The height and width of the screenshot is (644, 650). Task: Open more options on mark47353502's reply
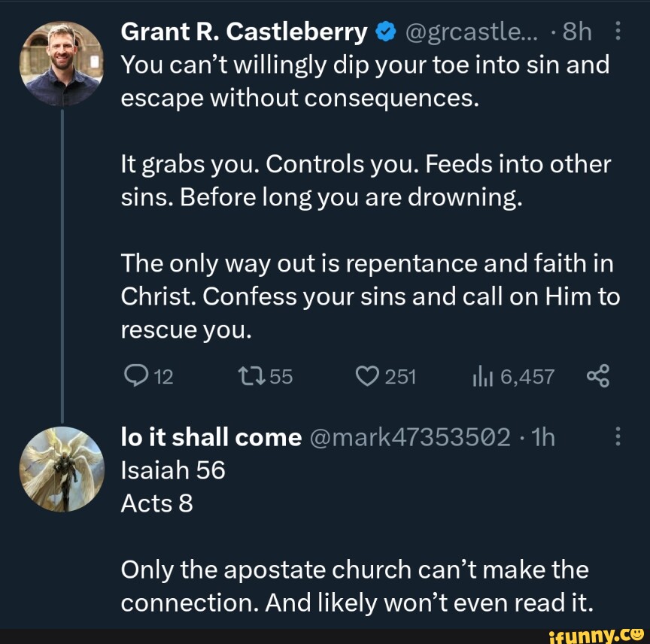tap(618, 437)
